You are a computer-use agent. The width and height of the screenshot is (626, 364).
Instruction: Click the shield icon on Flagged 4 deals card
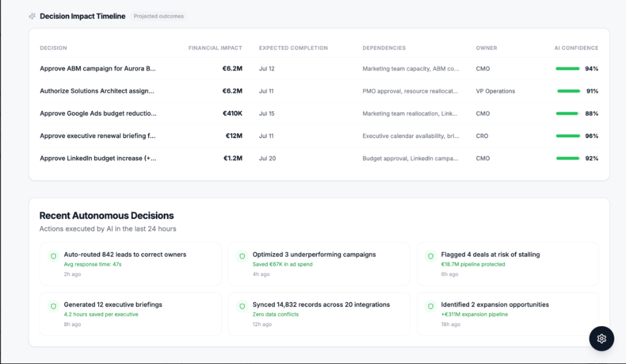point(430,256)
